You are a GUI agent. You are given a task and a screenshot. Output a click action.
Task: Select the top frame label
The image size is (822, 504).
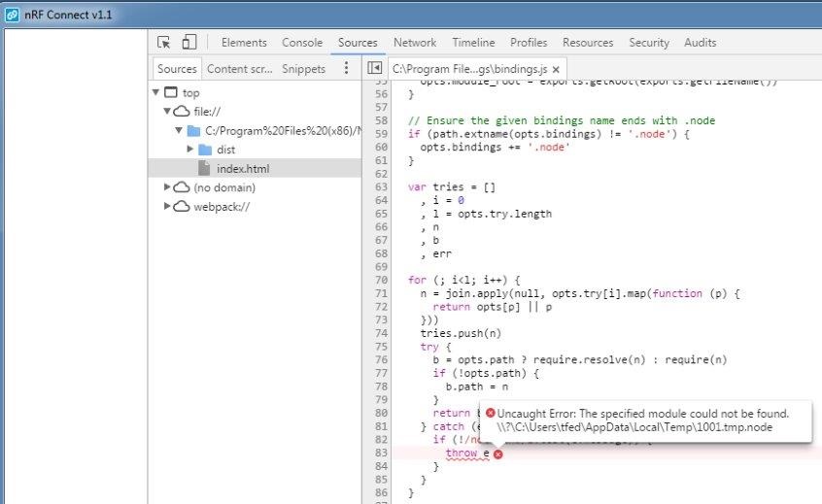point(190,92)
